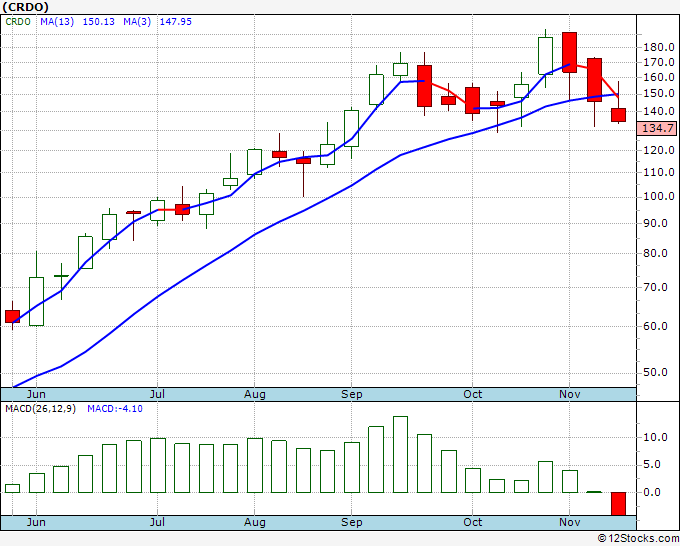This screenshot has height=546, width=680.
Task: Click the 120.0 price axis label
Action: [x=659, y=150]
